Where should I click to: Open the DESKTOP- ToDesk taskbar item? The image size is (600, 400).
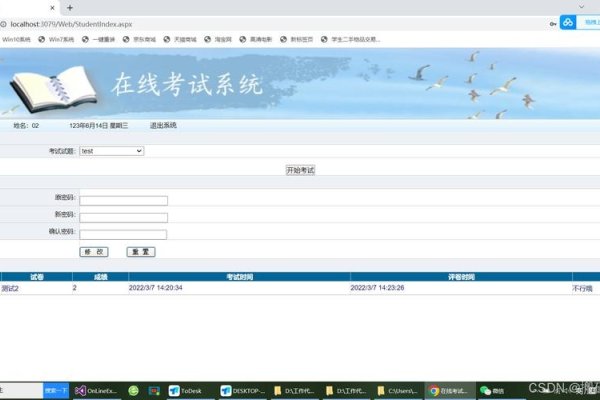243,391
